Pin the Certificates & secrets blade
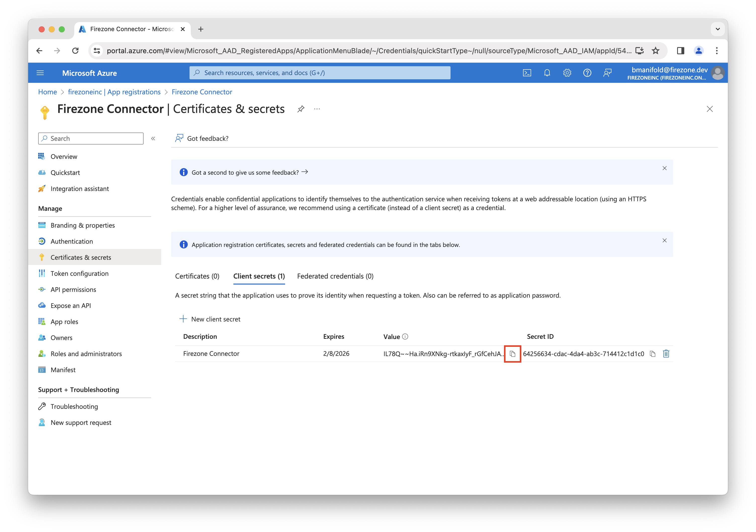The image size is (756, 532). pos(301,109)
